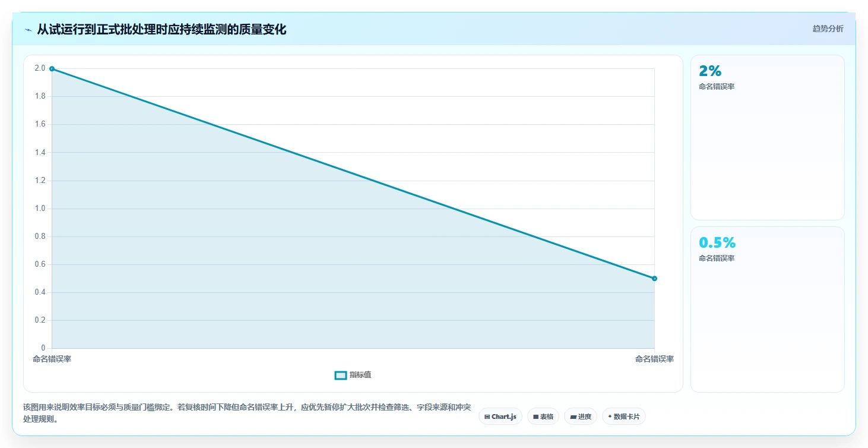Click the y-axis label 1.6

coord(40,124)
